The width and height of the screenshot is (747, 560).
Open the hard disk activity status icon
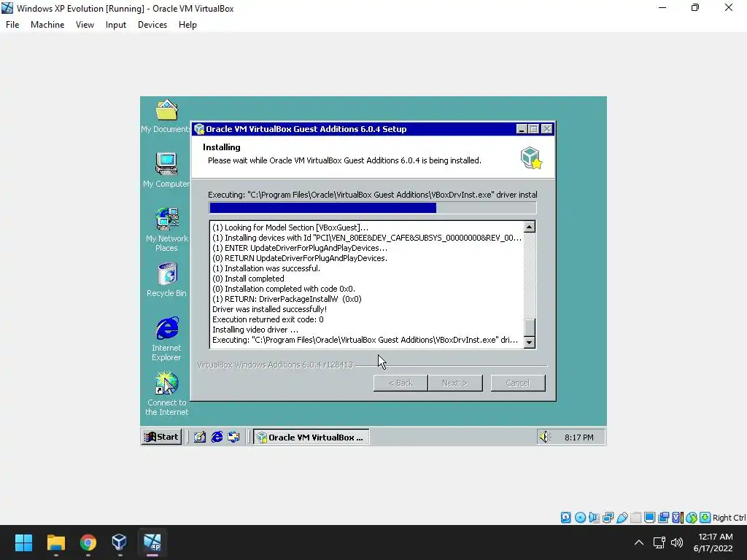pyautogui.click(x=565, y=518)
